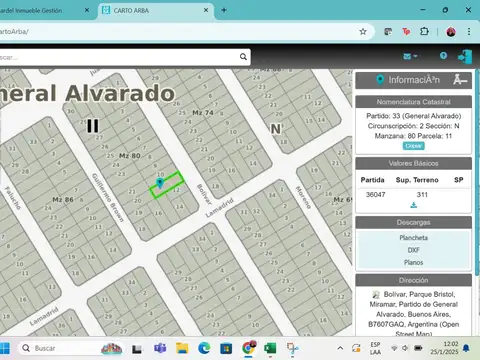
Task: Open Chrome from the taskbar
Action: pyautogui.click(x=248, y=348)
